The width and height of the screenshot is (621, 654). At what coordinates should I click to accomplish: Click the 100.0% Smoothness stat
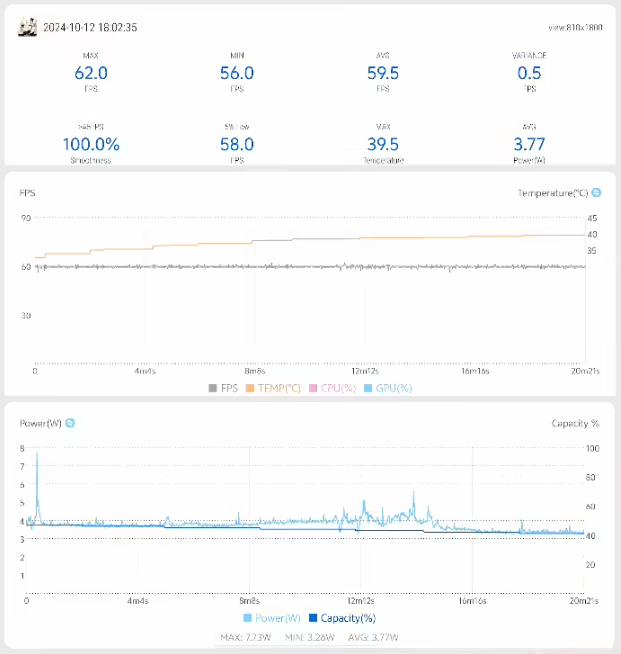coord(91,145)
